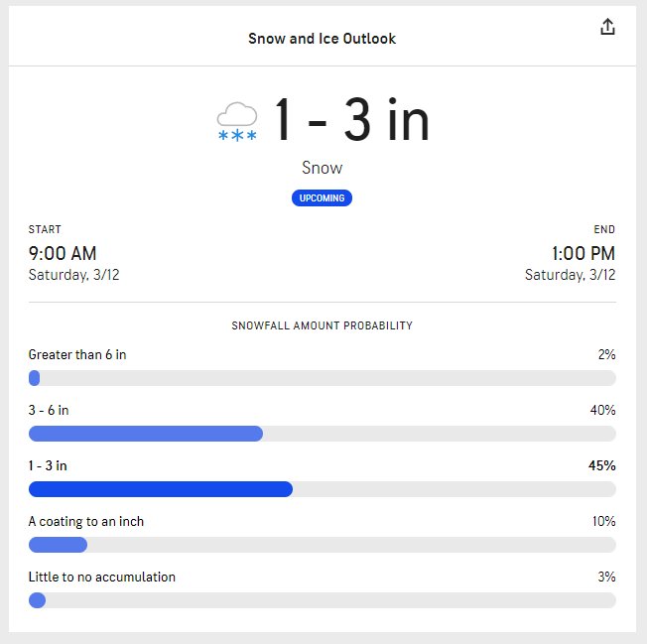Click the share icon in the header
The image size is (647, 644).
[607, 27]
